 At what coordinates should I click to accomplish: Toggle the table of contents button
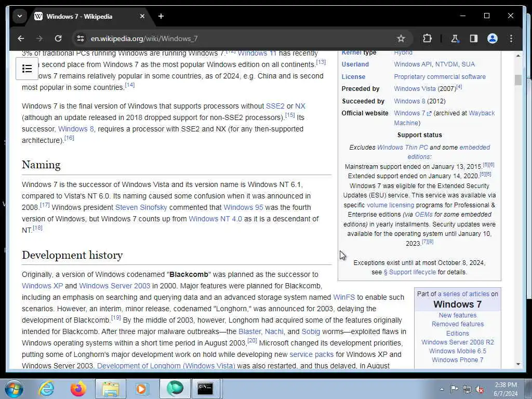27,69
